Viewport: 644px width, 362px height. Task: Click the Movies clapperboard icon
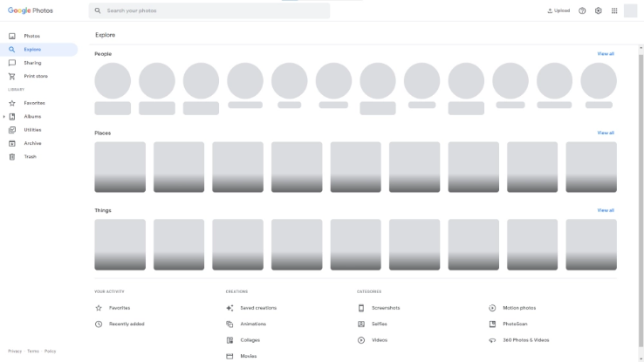(230, 356)
